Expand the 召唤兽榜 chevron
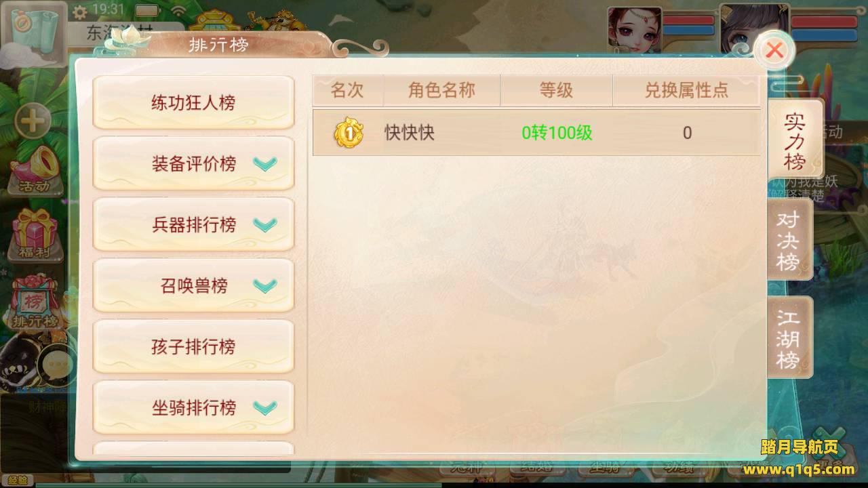 click(x=265, y=285)
